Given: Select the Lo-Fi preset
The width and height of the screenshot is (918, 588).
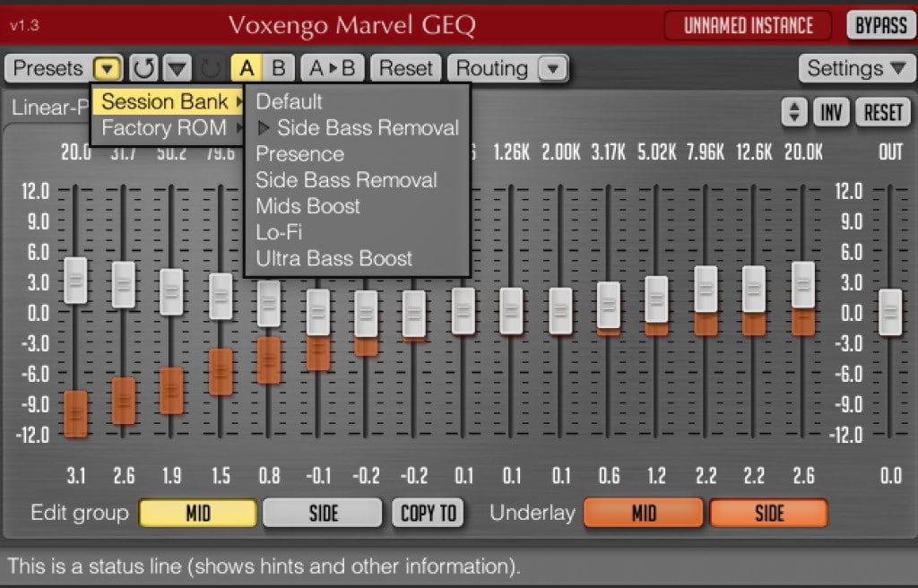Looking at the screenshot, I should click(x=357, y=232).
